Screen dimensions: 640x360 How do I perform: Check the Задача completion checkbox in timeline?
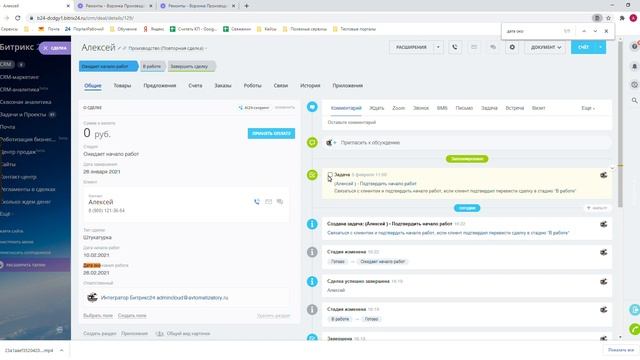pyautogui.click(x=330, y=174)
